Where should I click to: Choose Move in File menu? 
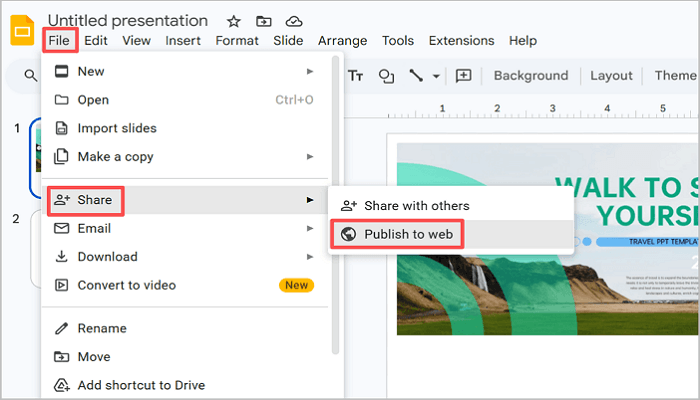pos(184,357)
